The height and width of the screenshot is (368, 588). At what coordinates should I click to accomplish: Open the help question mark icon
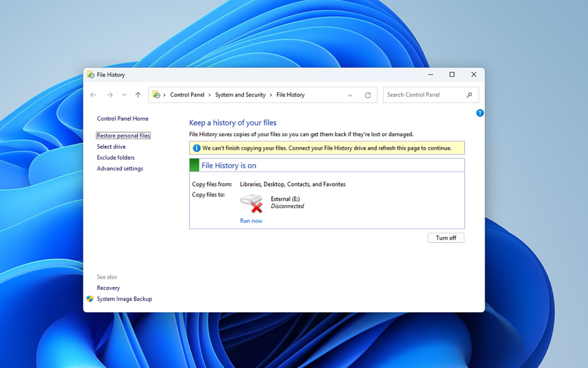(480, 113)
